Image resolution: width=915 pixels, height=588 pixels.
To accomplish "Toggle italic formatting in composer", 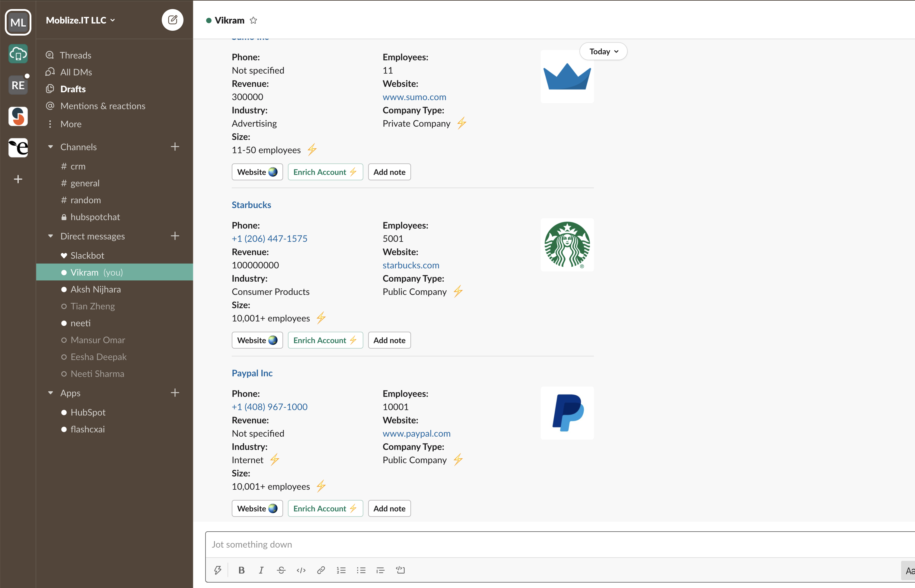I will coord(261,570).
